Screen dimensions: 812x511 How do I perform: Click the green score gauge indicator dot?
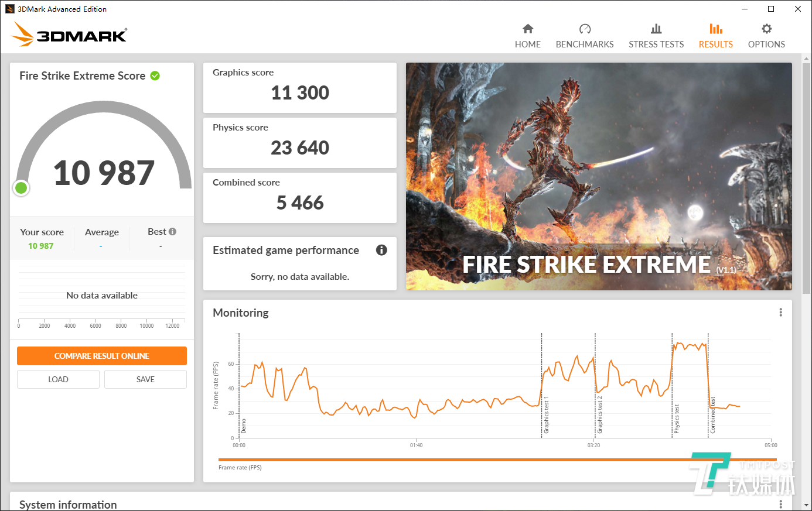tap(21, 188)
